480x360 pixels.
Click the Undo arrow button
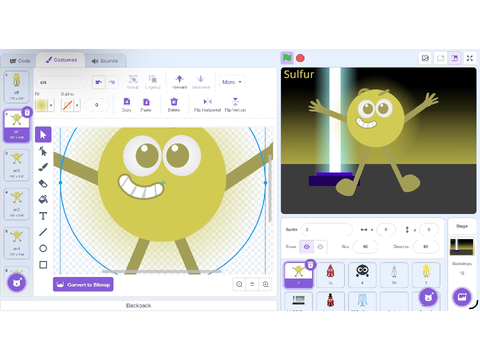[99, 82]
